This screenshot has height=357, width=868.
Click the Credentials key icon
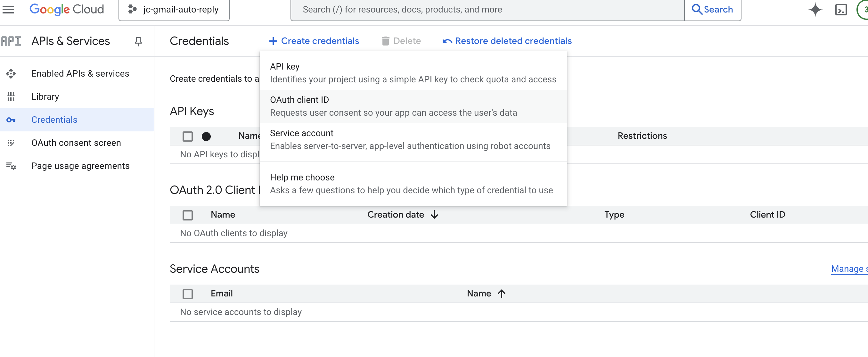11,120
